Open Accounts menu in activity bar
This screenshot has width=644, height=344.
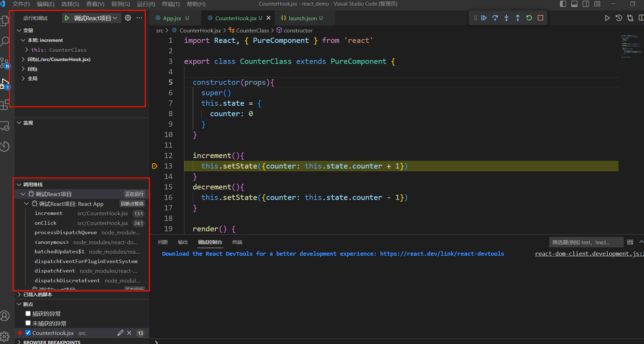(5, 316)
